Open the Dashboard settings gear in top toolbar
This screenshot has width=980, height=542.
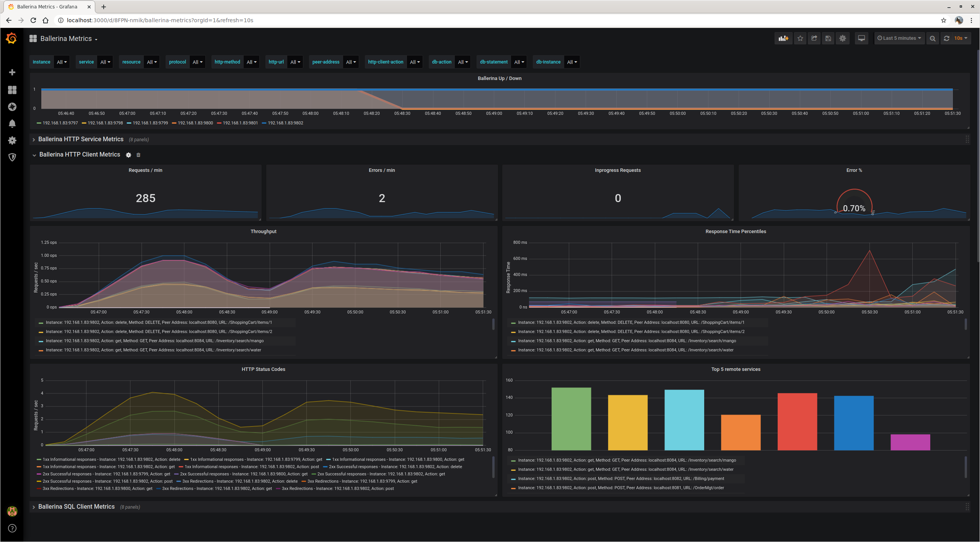point(843,38)
